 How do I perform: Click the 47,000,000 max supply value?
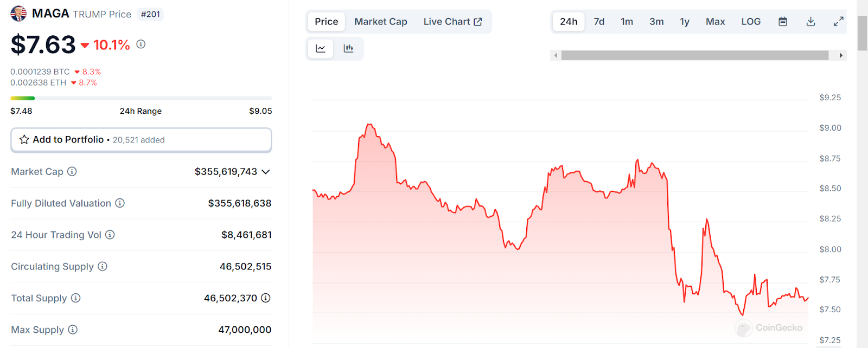[x=245, y=330]
